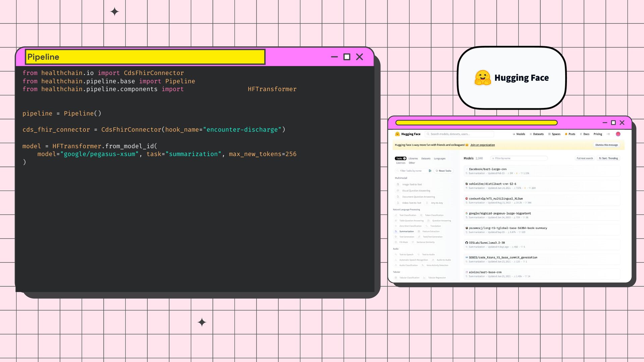644x362 pixels.
Task: Toggle the Feature Extraction task filter
Action: click(428, 232)
